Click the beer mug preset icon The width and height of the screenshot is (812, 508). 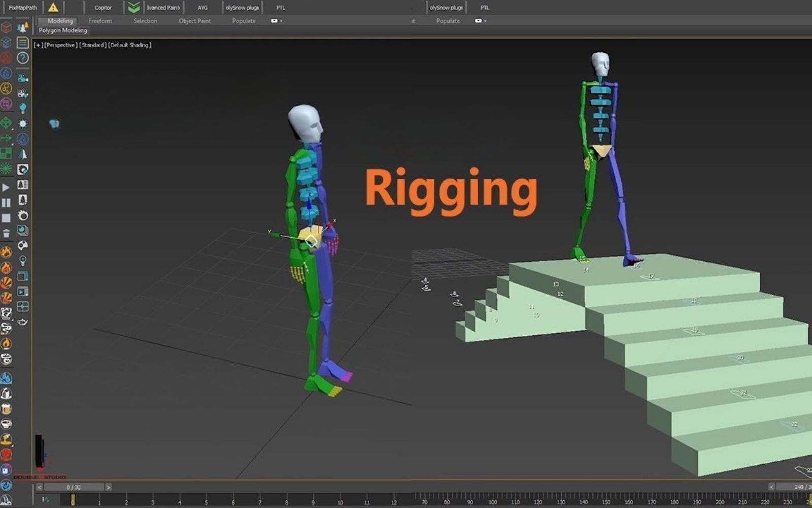pyautogui.click(x=6, y=409)
